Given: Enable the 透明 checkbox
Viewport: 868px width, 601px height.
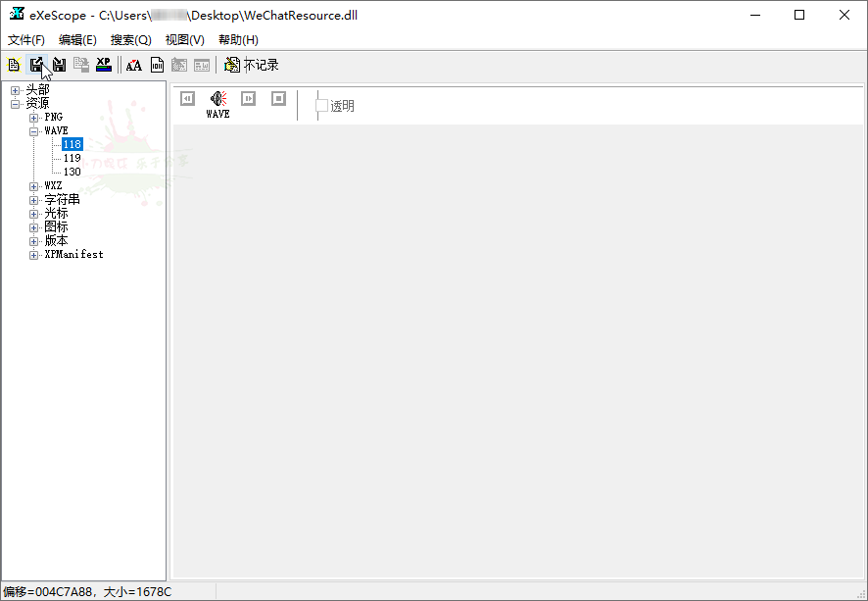Looking at the screenshot, I should point(320,106).
